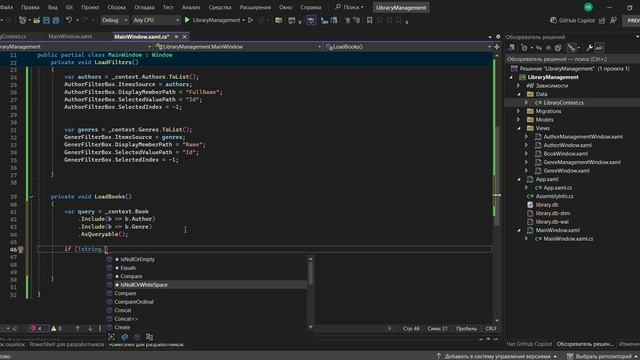Switch to PowerShell для разработчиков tab
The height and width of the screenshot is (360, 640).
67,345
